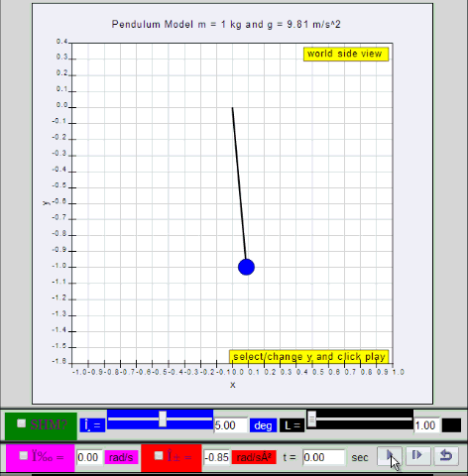Click the blue angle slider handle
468x476 pixels.
pos(163,418)
